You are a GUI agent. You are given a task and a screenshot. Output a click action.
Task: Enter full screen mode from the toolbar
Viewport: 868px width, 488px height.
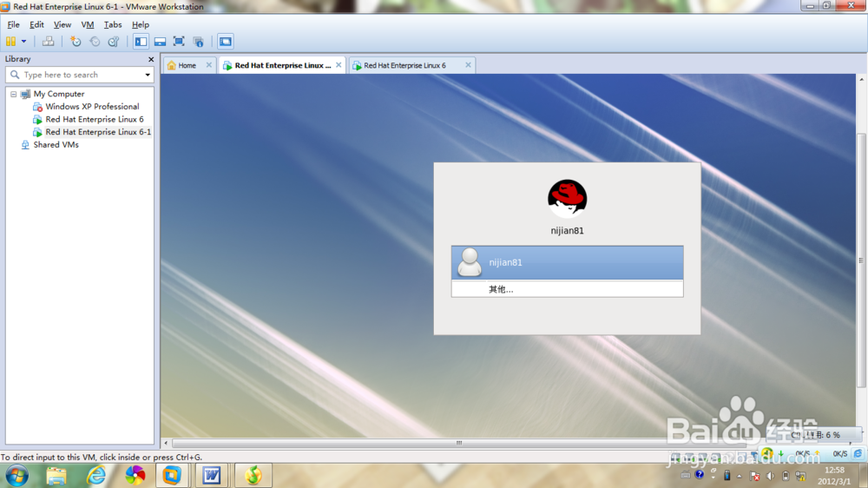tap(179, 42)
